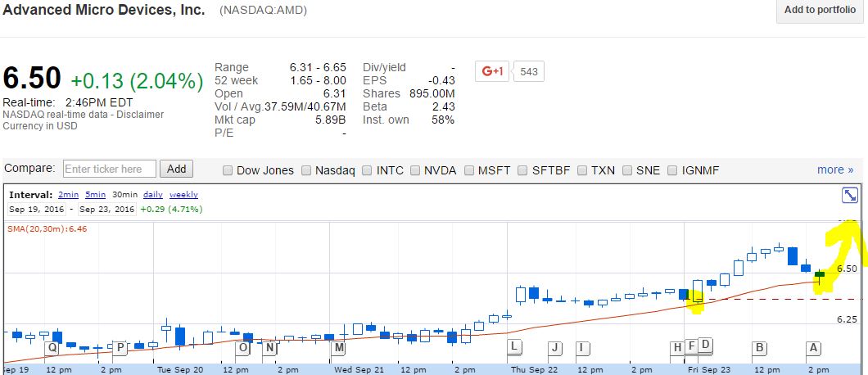Switch chart interval to weekly

(183, 195)
